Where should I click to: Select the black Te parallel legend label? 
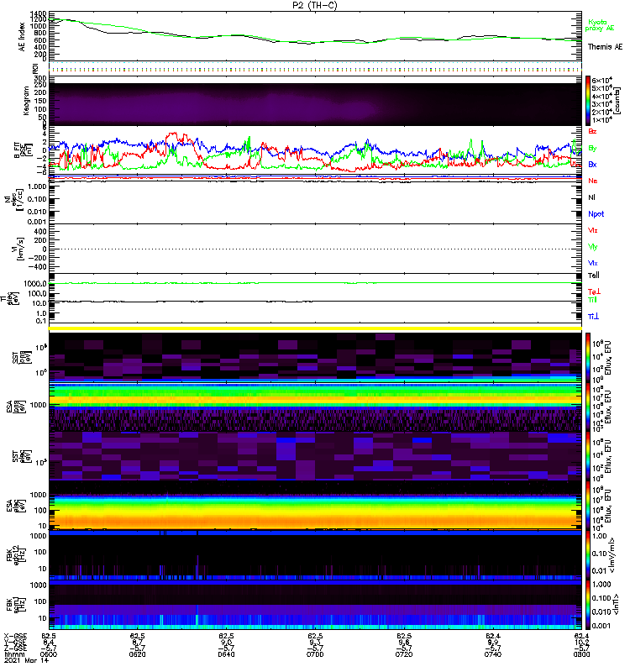click(594, 276)
